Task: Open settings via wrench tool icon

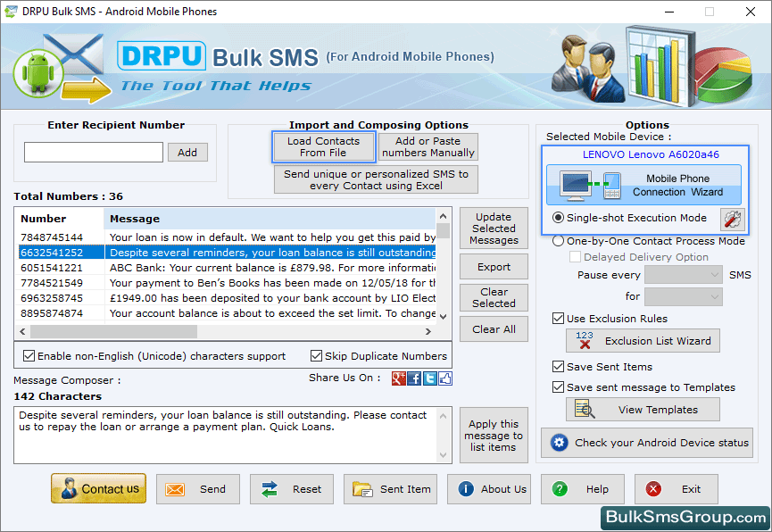Action: [732, 219]
